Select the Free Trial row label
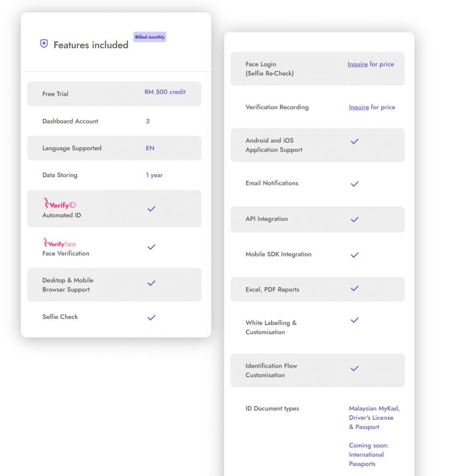449x476 pixels. click(55, 94)
